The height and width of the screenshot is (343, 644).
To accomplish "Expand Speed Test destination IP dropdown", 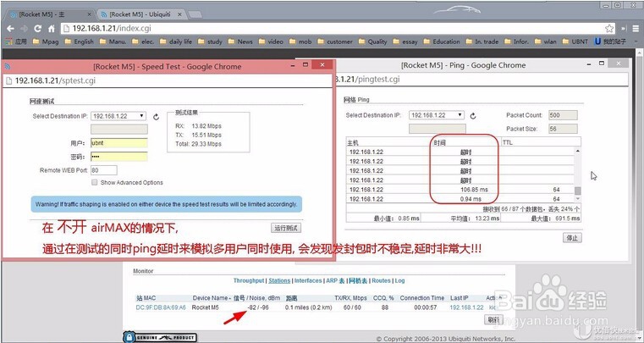I will pos(118,116).
